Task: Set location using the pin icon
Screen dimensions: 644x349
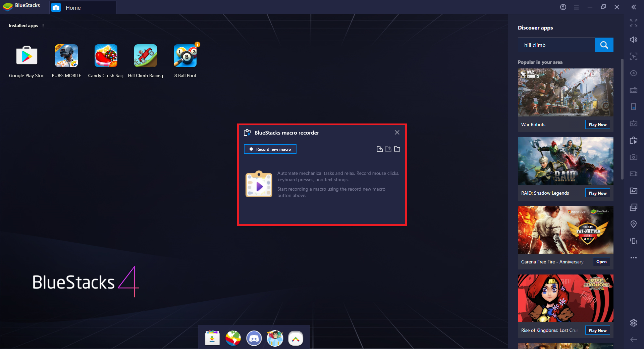Action: point(634,224)
